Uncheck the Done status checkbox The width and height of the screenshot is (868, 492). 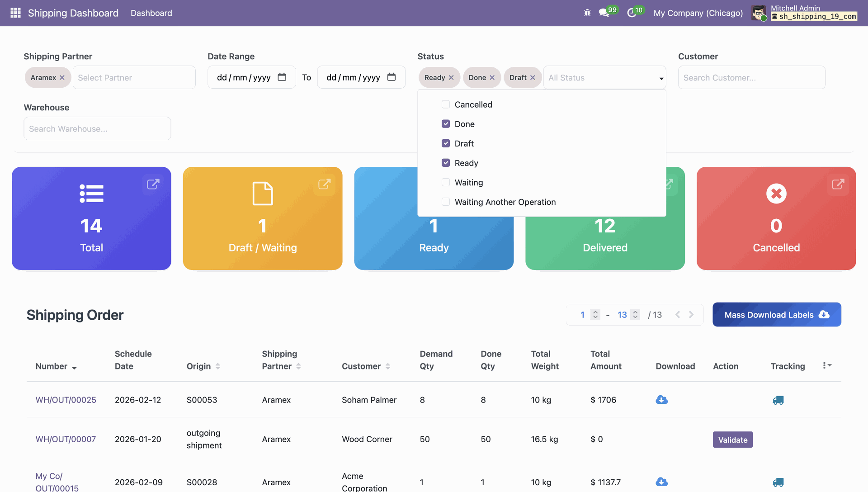tap(446, 124)
